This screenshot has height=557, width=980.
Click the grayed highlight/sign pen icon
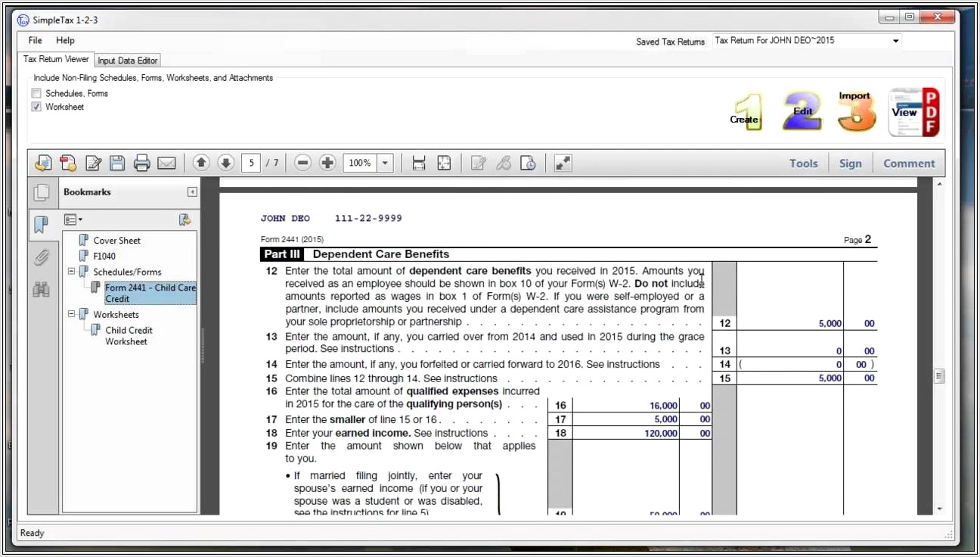[x=504, y=163]
